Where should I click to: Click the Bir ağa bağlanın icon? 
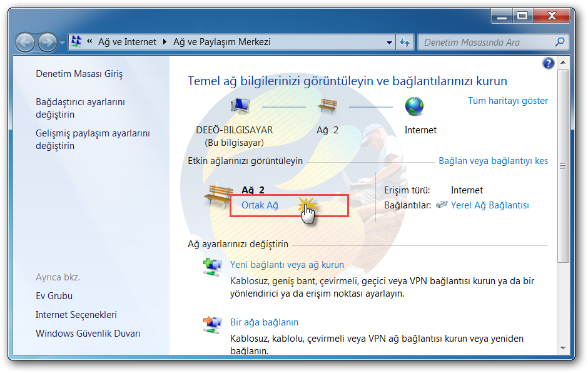click(212, 325)
